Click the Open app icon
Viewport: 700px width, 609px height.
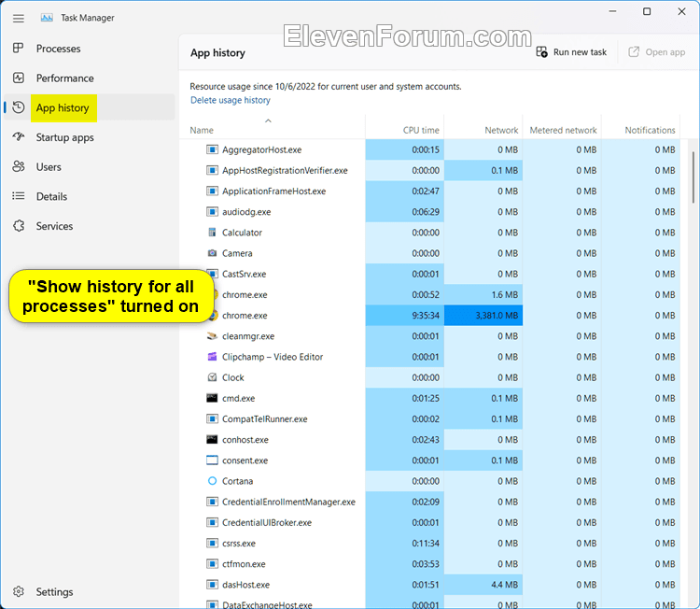point(634,51)
